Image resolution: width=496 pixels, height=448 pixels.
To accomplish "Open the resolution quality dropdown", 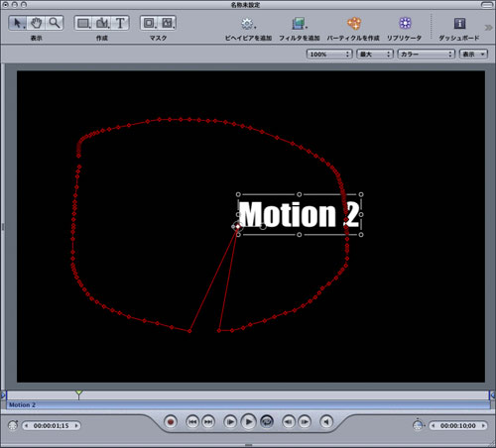I will (375, 55).
